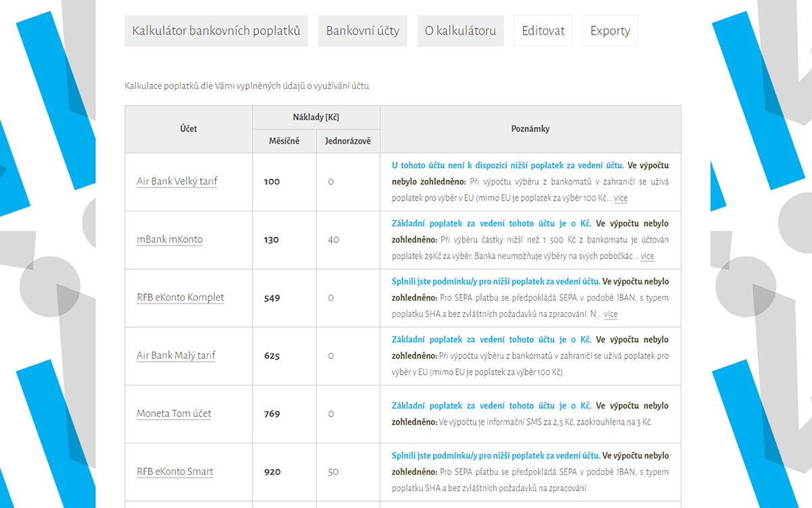
Task: Open the Moneta Tom účet link
Action: point(174,414)
